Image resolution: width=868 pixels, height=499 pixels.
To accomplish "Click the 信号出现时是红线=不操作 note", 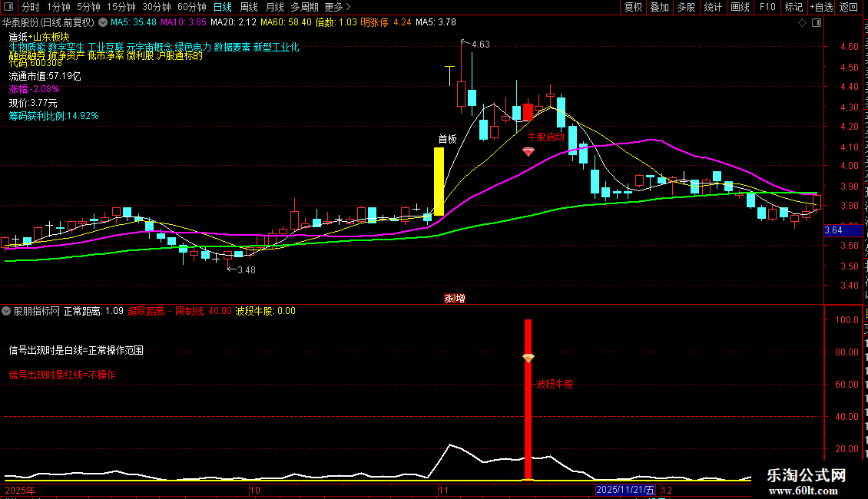I will [x=62, y=375].
